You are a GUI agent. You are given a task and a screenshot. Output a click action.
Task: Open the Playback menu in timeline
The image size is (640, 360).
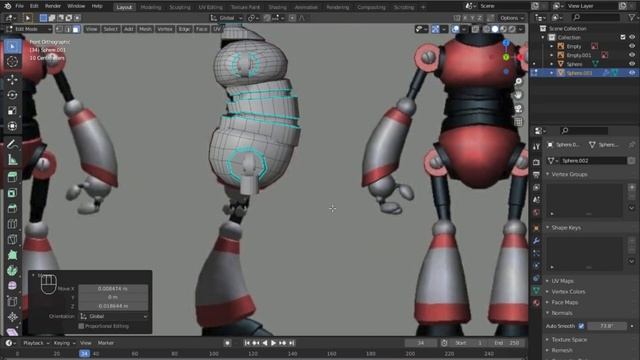[36, 343]
